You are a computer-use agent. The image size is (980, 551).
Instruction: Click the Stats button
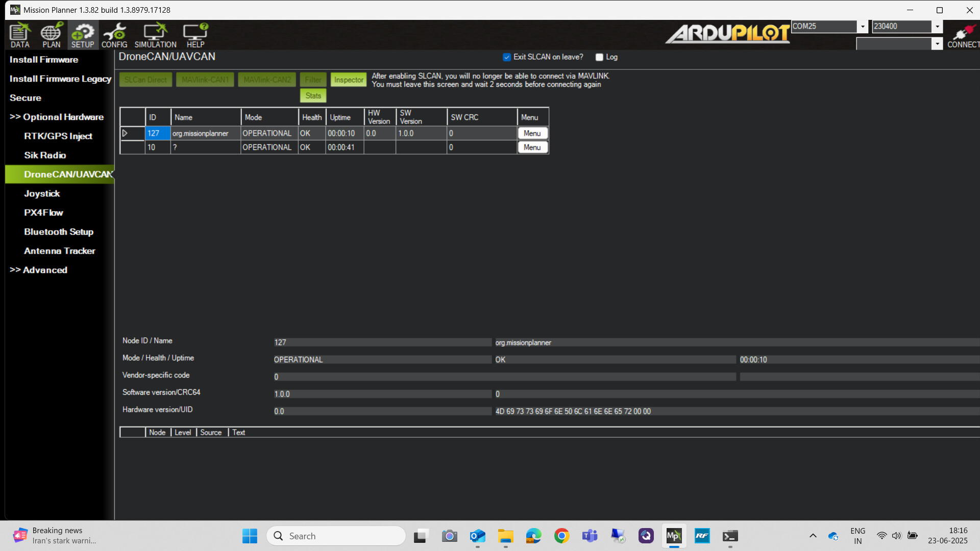tap(313, 95)
